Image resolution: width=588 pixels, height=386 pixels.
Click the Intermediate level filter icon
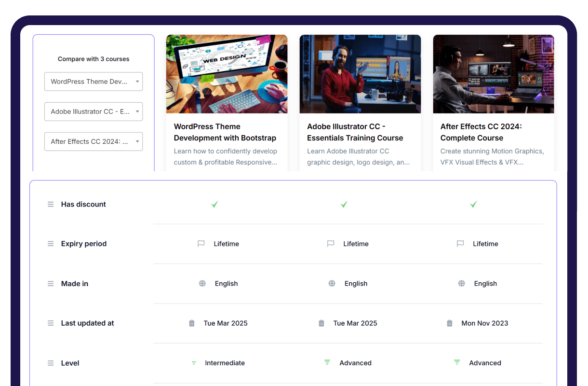[x=194, y=363]
